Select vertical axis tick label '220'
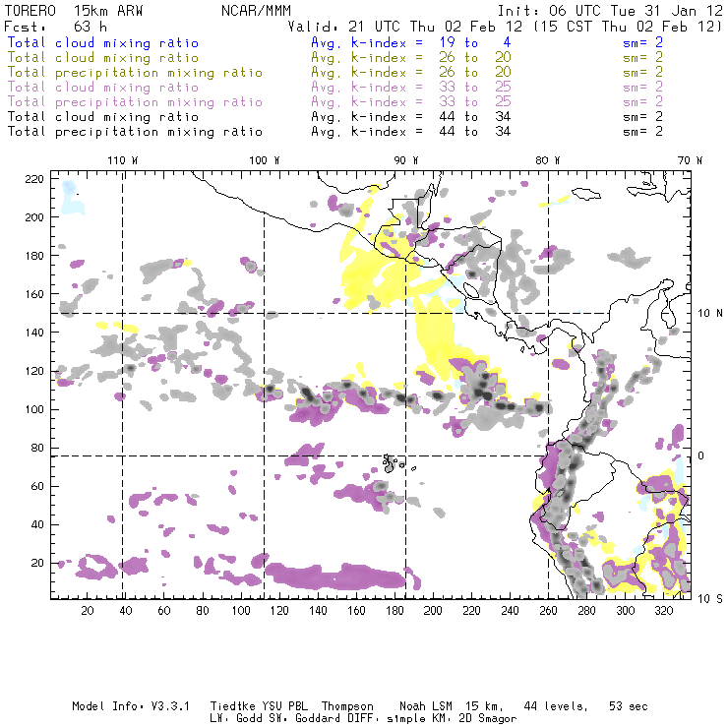Image resolution: width=728 pixels, height=728 pixels. [33, 179]
